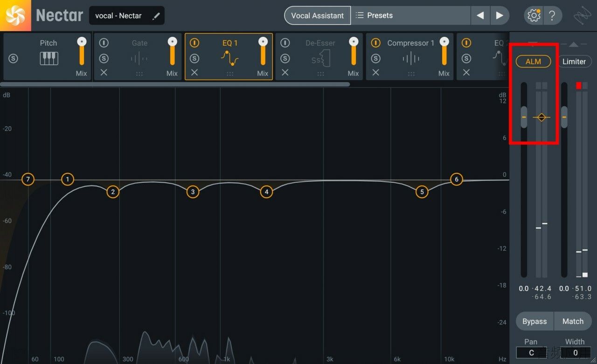
Task: Toggle the Limiter button
Action: (574, 62)
